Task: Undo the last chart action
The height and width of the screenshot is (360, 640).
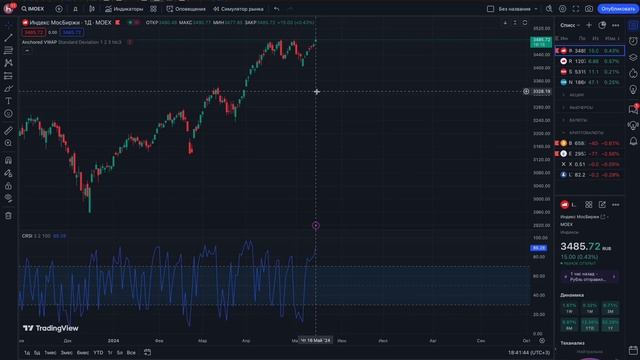Action: pos(277,9)
